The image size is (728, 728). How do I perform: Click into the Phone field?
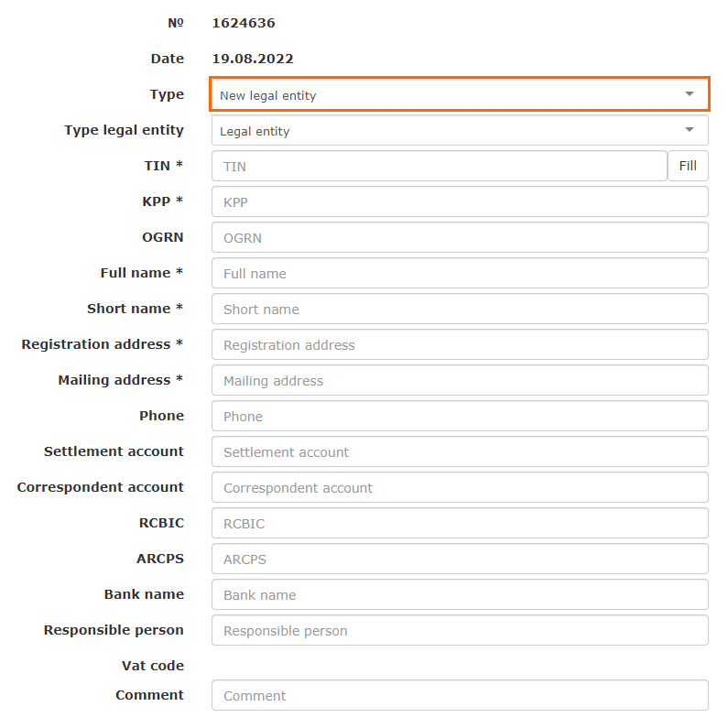tap(460, 417)
